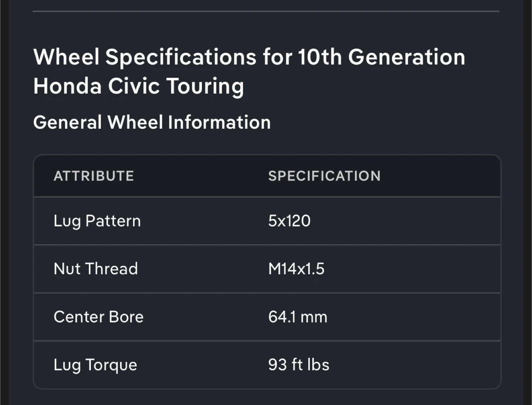Image resolution: width=532 pixels, height=405 pixels.
Task: Select the General Wheel Information subheading
Action: 152,122
